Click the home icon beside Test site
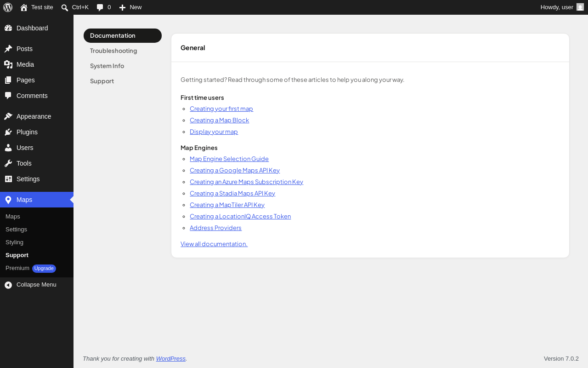This screenshot has width=588, height=368. [x=24, y=7]
